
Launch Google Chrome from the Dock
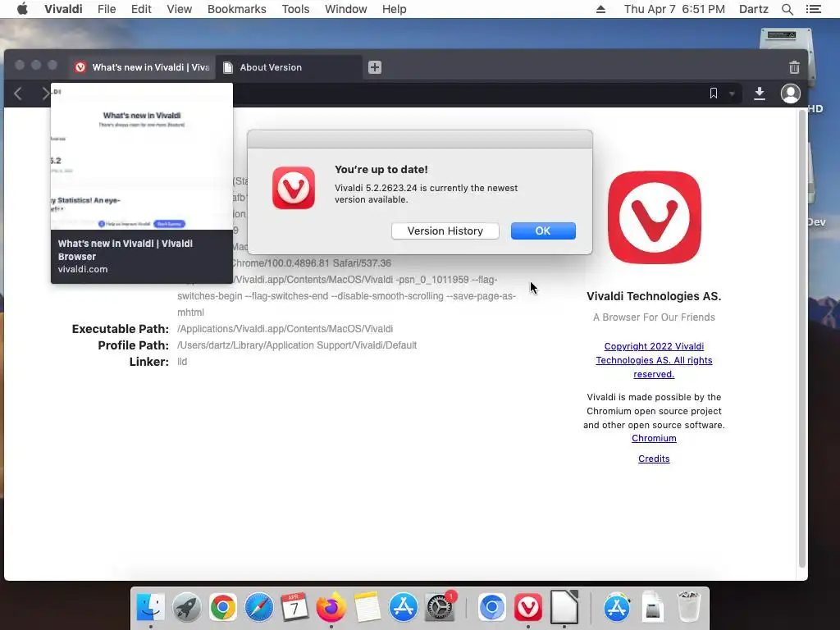tap(223, 608)
